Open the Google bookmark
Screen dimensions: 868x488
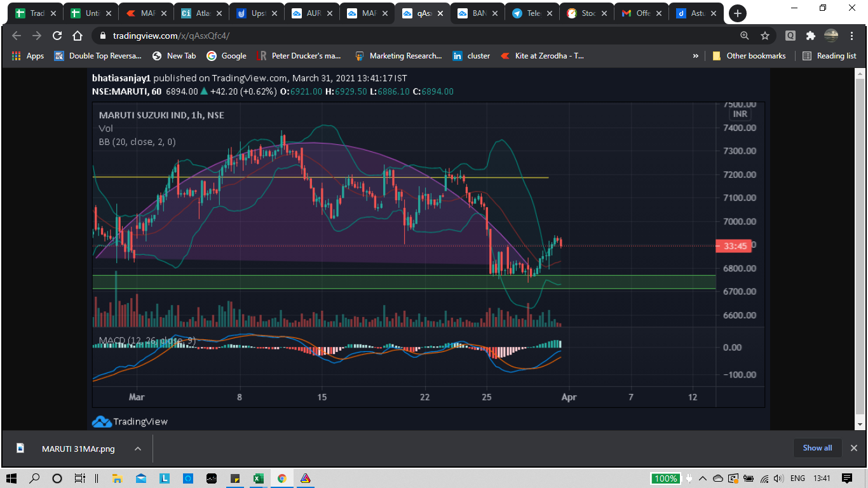point(226,56)
